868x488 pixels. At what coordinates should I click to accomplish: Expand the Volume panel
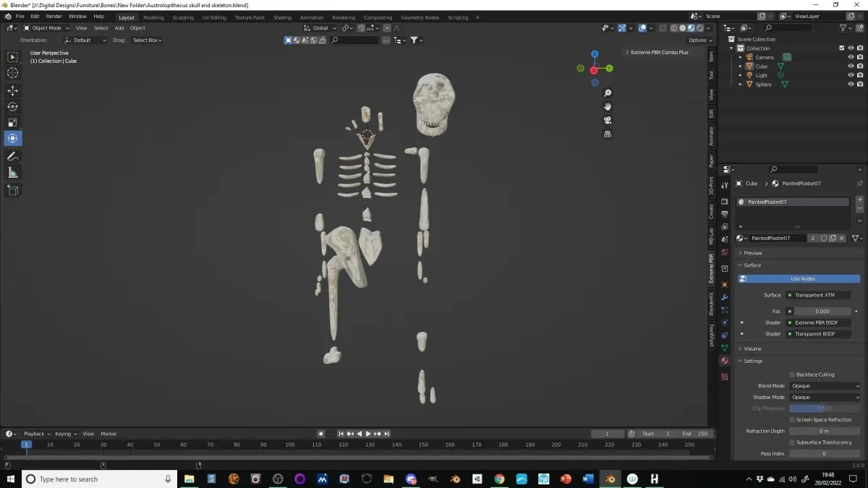pos(752,348)
